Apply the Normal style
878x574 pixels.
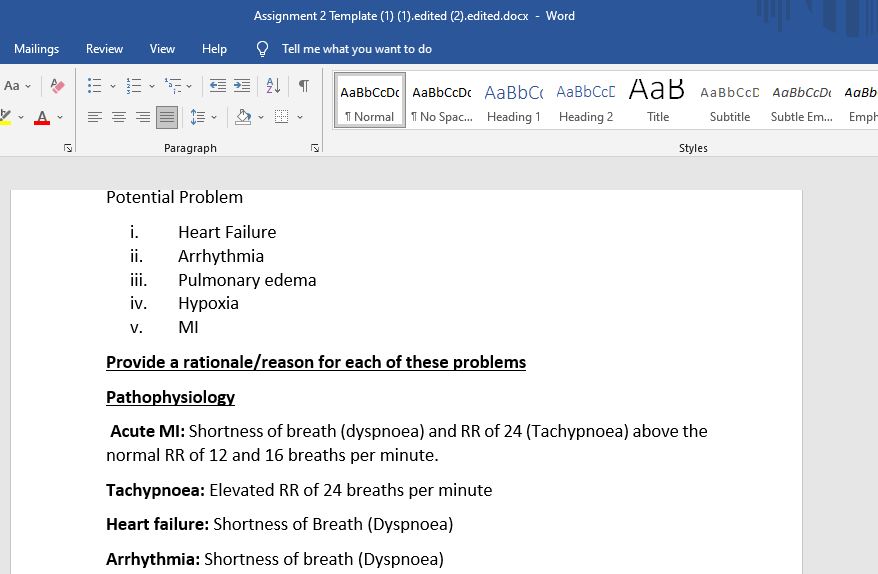pyautogui.click(x=370, y=101)
